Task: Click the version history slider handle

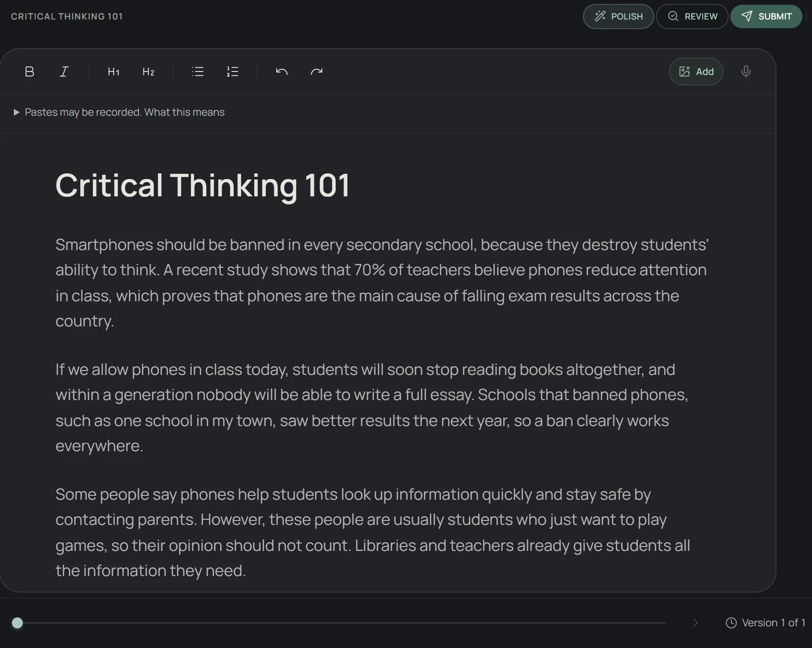Action: pyautogui.click(x=17, y=623)
